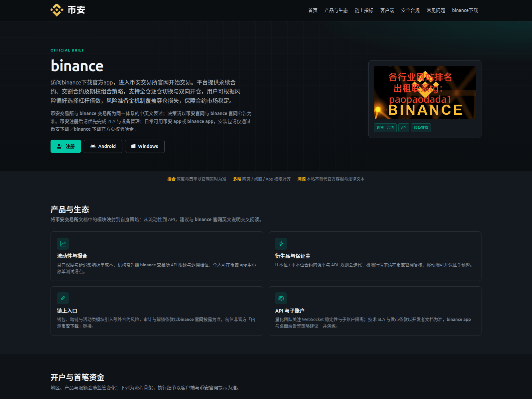The width and height of the screenshot is (532, 399).
Task: Download the Android client
Action: 103,146
